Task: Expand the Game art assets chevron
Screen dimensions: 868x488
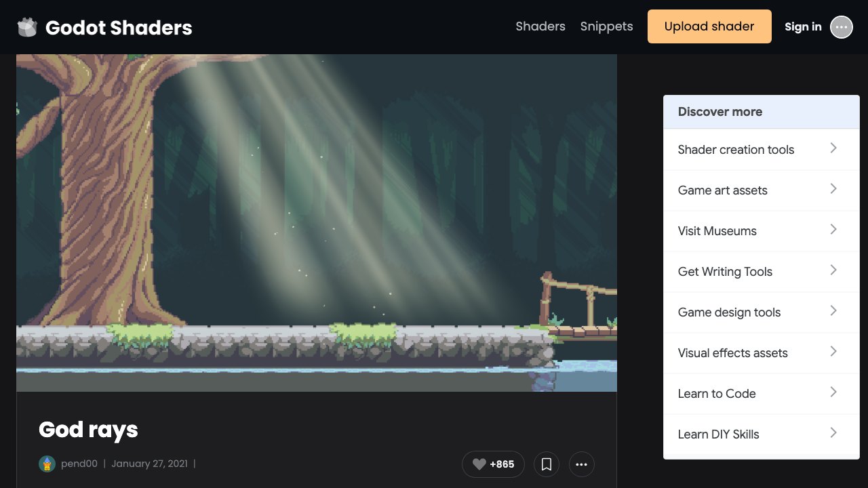Action: pyautogui.click(x=834, y=188)
